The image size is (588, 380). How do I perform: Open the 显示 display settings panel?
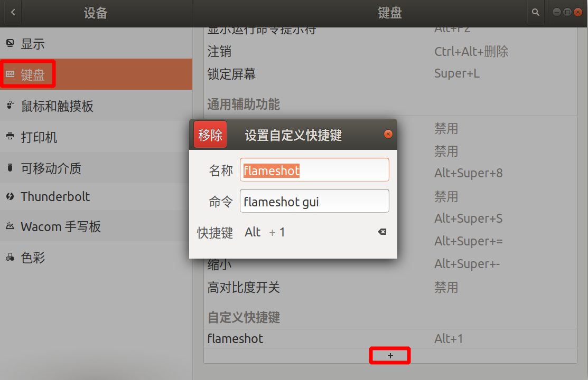[96, 43]
